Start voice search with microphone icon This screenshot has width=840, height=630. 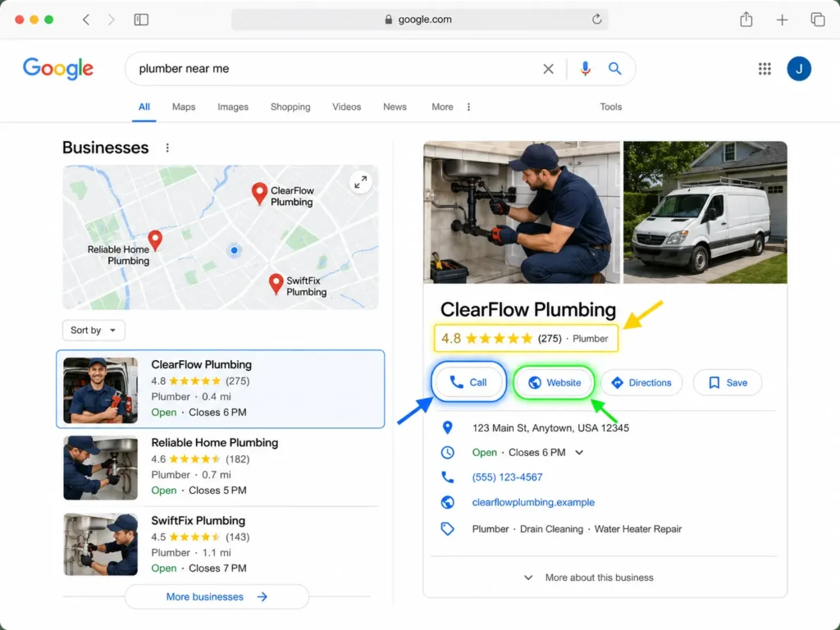pyautogui.click(x=585, y=69)
